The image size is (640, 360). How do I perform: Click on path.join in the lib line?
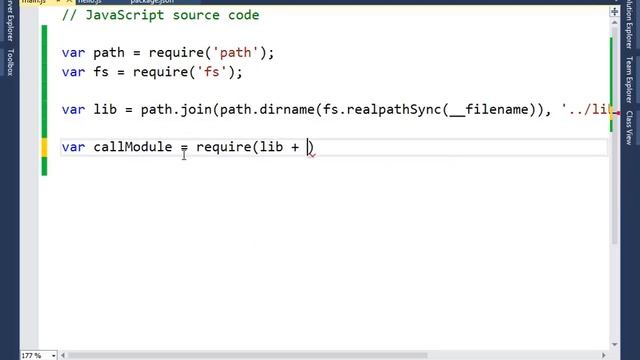[x=176, y=109]
